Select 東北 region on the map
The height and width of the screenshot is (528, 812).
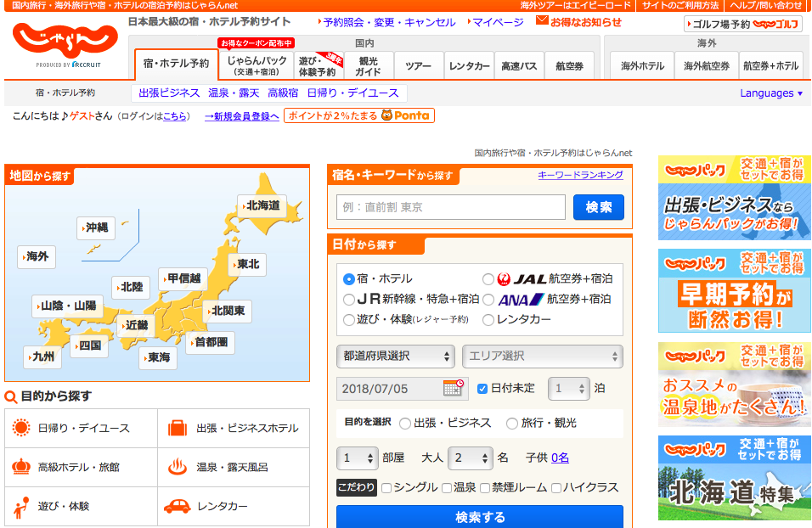click(247, 264)
